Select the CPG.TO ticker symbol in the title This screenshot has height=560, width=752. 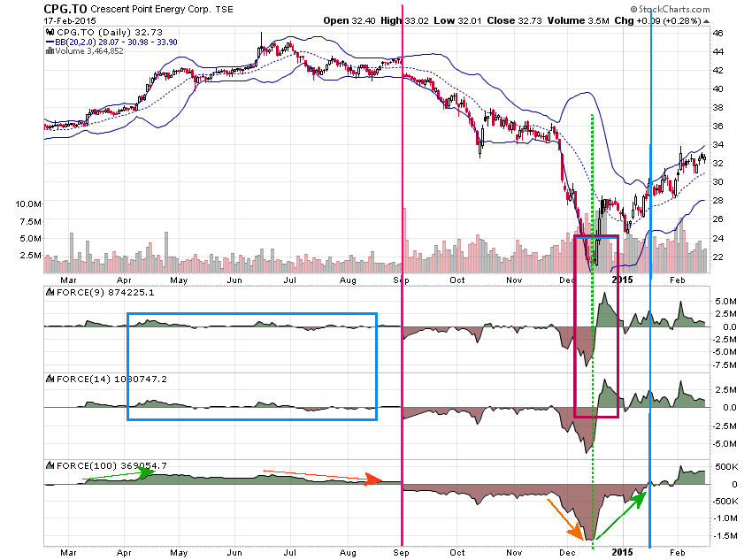(x=65, y=9)
